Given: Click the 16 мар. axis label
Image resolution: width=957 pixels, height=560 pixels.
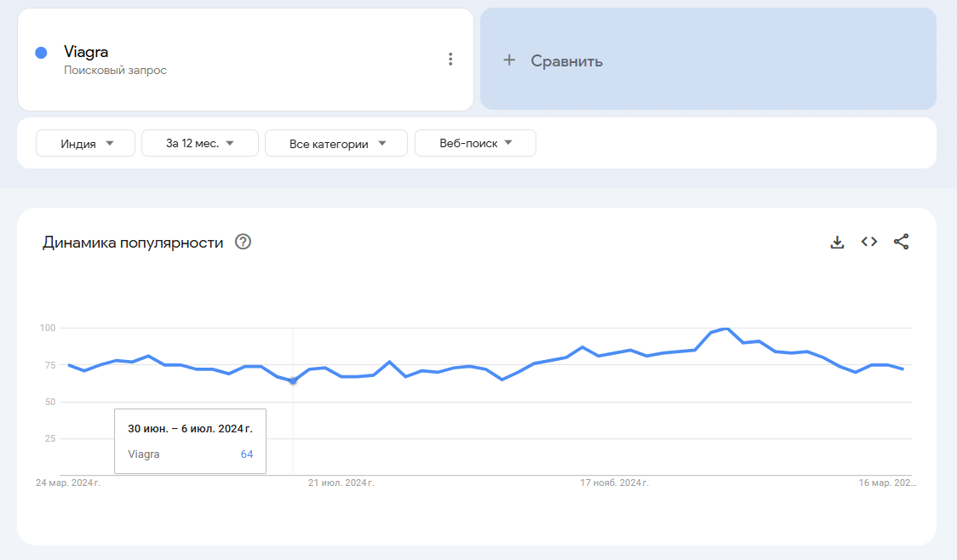Looking at the screenshot, I should (x=887, y=483).
